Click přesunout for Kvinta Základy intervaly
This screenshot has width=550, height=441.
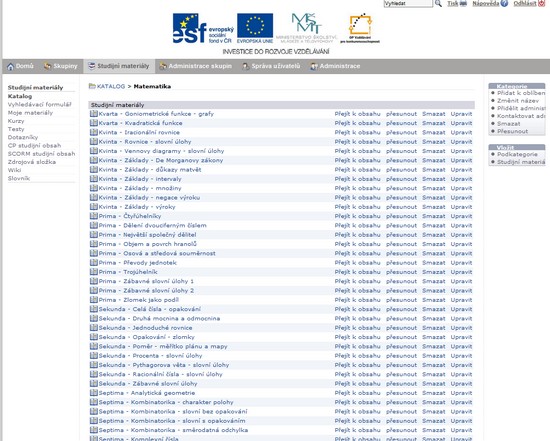(401, 179)
